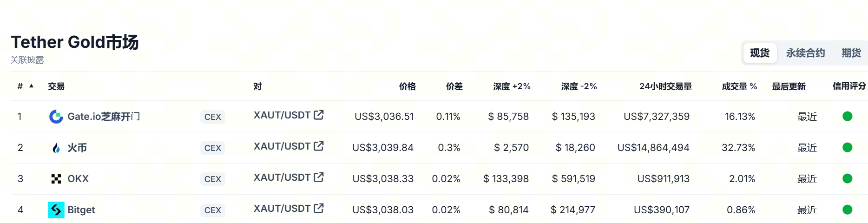Image resolution: width=868 pixels, height=223 pixels.
Task: Open external link icon for Gate.io XAUT/USDT
Action: tap(319, 115)
